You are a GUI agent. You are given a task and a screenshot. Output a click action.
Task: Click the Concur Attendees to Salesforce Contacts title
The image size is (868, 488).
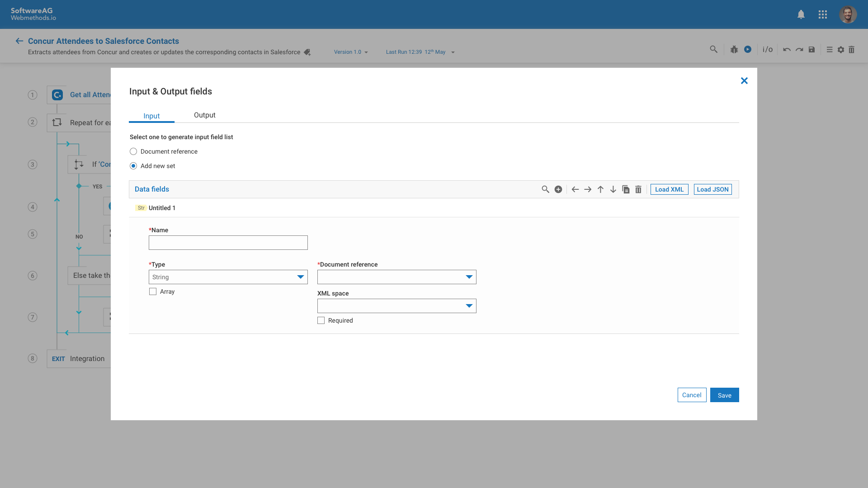104,41
